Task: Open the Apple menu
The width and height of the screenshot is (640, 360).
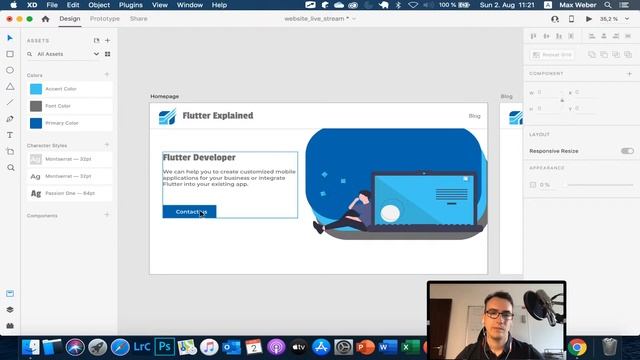Action: 13,5
